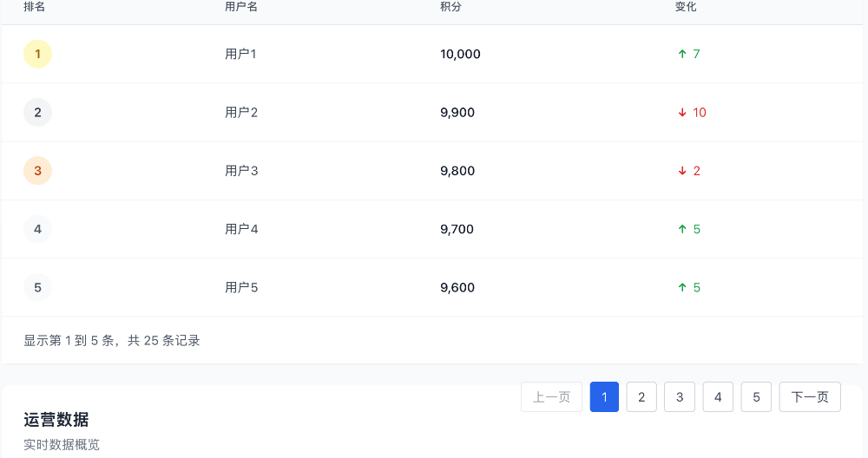Click the orange rank 3 badge

(37, 171)
